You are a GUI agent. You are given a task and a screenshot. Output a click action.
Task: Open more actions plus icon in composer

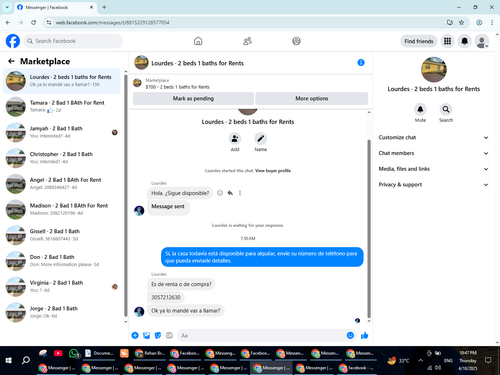135,335
